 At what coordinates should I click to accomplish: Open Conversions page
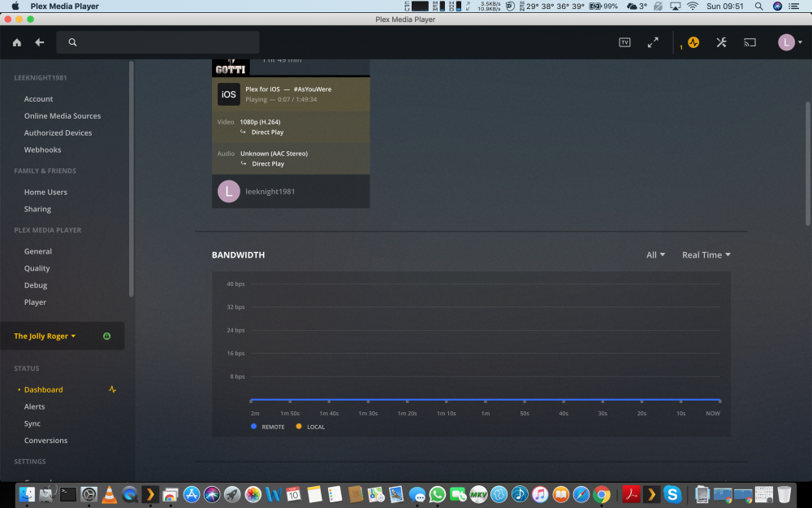(45, 441)
